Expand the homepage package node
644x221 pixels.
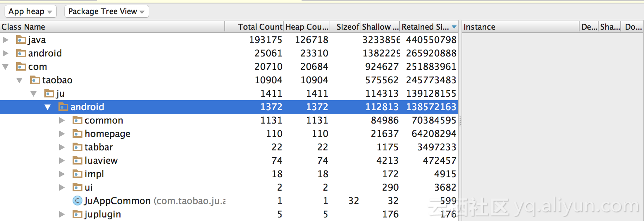point(62,134)
